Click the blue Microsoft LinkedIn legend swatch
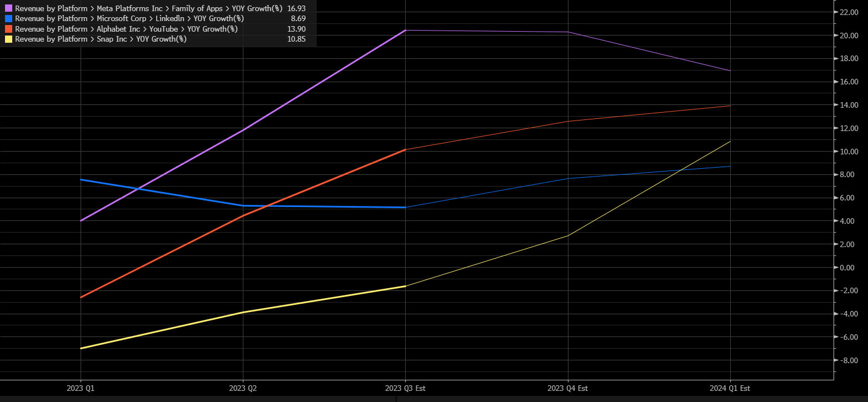Viewport: 868px width, 402px height. (8, 19)
